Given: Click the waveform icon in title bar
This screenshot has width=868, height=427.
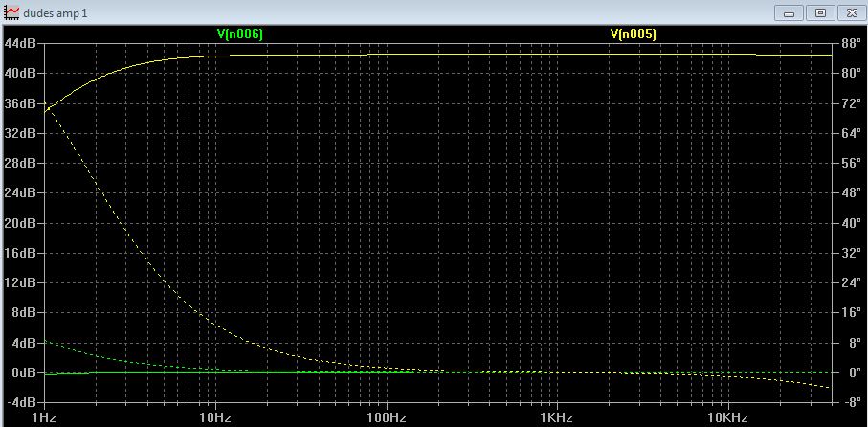Looking at the screenshot, I should click(x=11, y=12).
